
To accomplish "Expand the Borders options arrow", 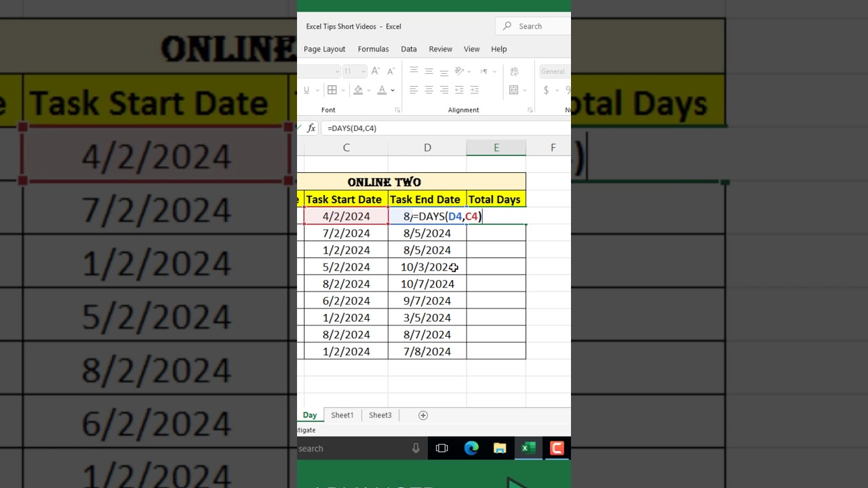I will tap(343, 90).
